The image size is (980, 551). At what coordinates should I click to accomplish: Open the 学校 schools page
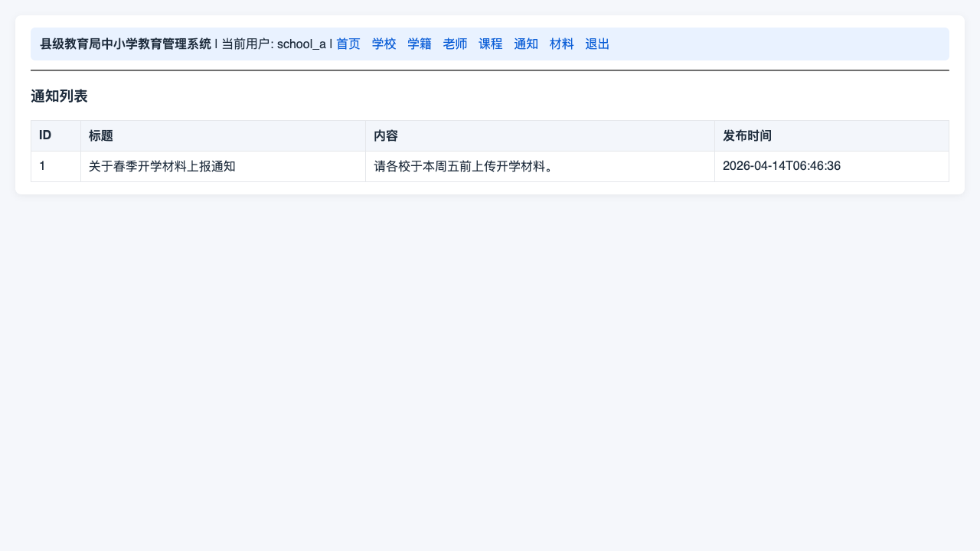coord(384,44)
